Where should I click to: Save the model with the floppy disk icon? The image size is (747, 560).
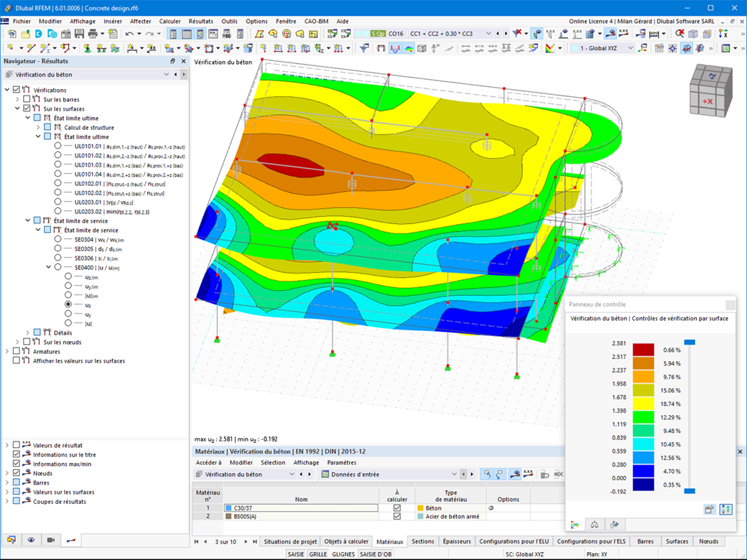pyautogui.click(x=79, y=34)
